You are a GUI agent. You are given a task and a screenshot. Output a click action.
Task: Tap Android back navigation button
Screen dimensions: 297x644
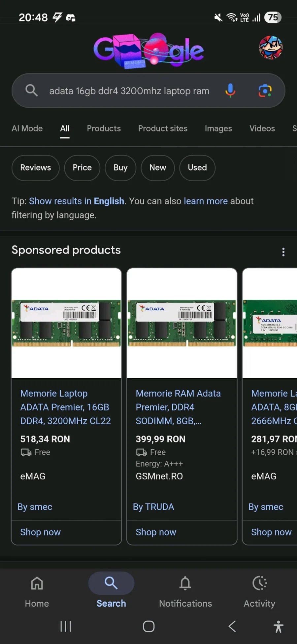[232, 626]
